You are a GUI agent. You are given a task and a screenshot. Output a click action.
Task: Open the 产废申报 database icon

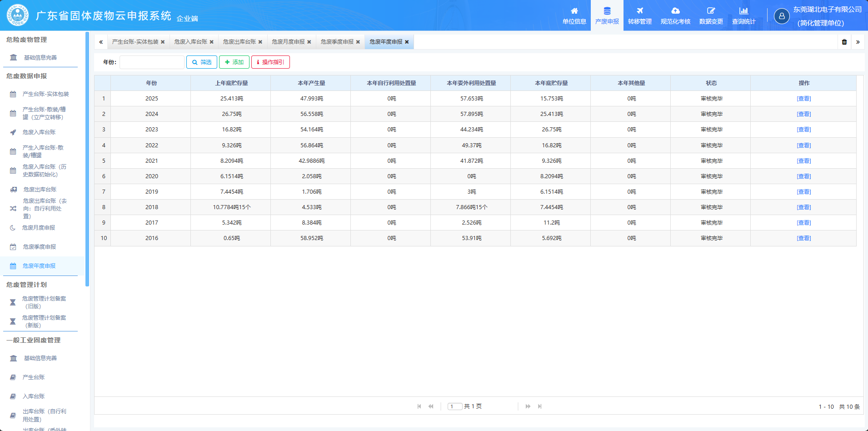coord(607,11)
